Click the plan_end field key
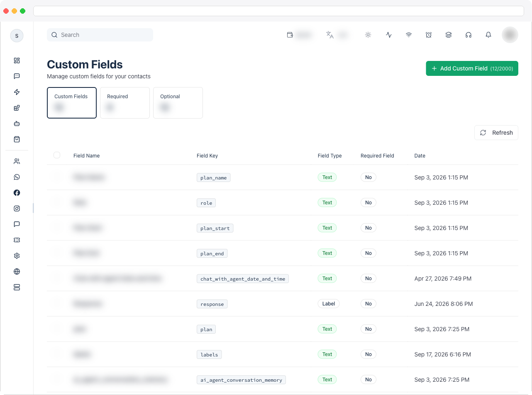This screenshot has width=532, height=395. (x=212, y=254)
